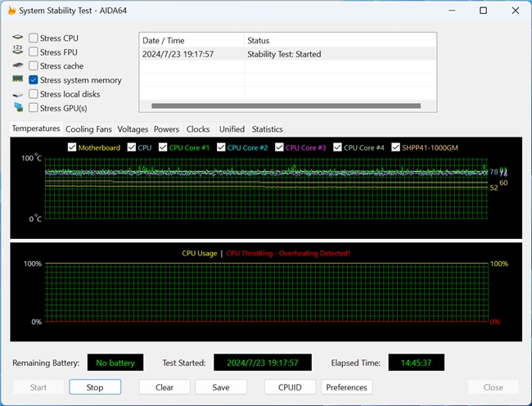Screen dimensions: 532x406
Task: Hide CPU Core #2 from the graph
Action: 221,147
